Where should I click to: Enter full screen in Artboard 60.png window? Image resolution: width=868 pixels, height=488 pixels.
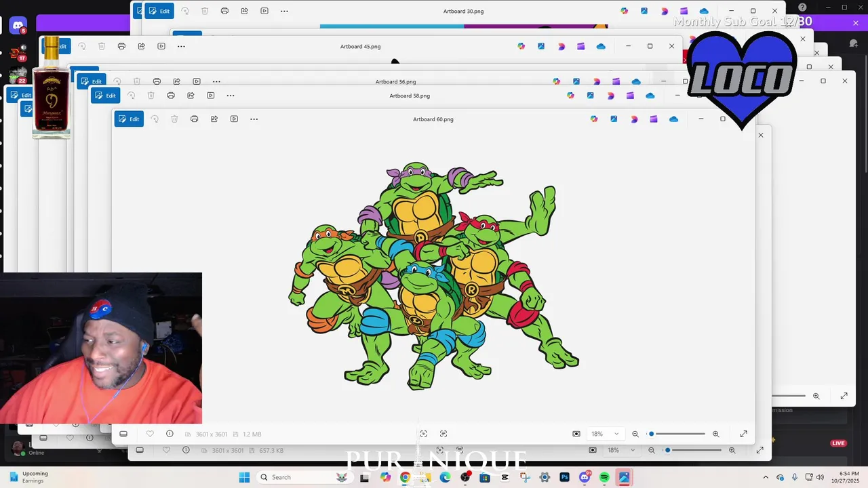click(743, 434)
